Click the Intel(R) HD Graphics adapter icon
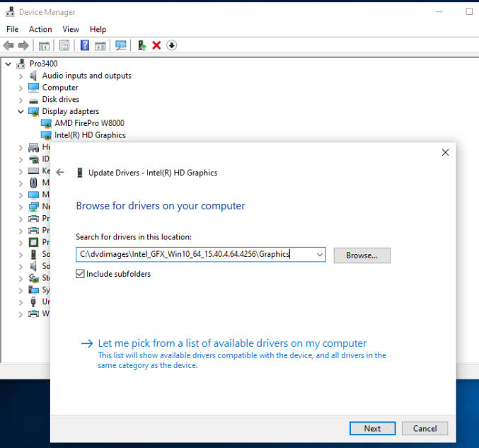479x448 pixels. point(46,135)
